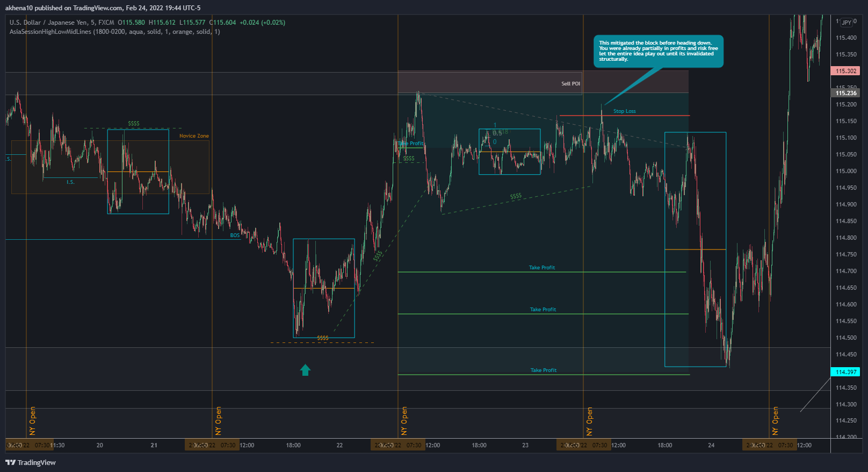Select date 21 on the time axis
Screen dimensions: 868x472
[154, 445]
